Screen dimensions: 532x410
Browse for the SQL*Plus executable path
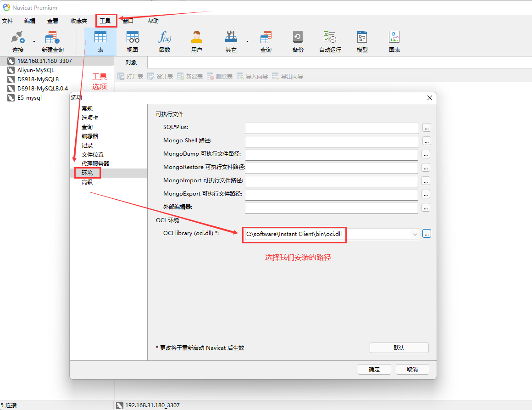tap(427, 128)
